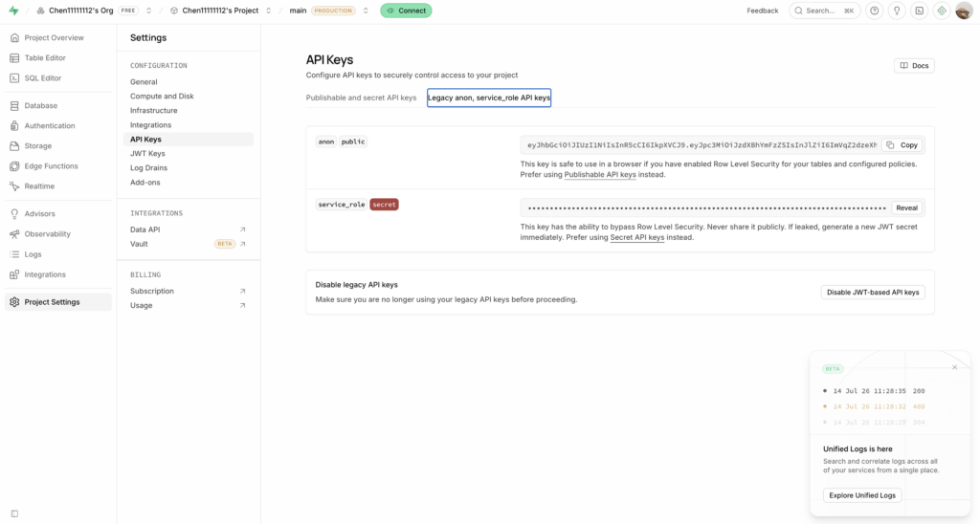Open the inline SQL editor terminal icon
The height and width of the screenshot is (524, 980).
coord(920,11)
